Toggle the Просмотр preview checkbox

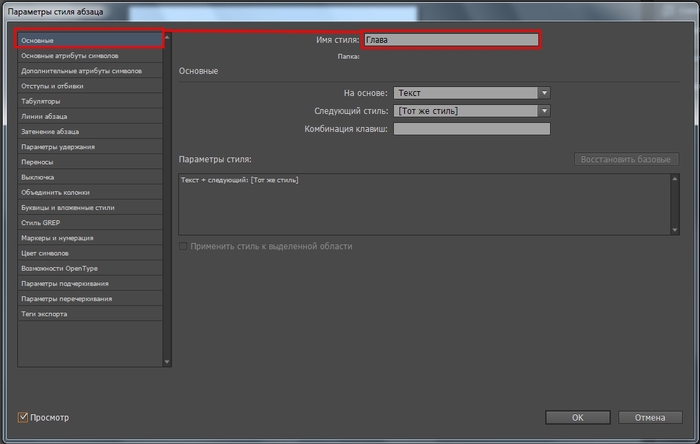pyautogui.click(x=23, y=417)
